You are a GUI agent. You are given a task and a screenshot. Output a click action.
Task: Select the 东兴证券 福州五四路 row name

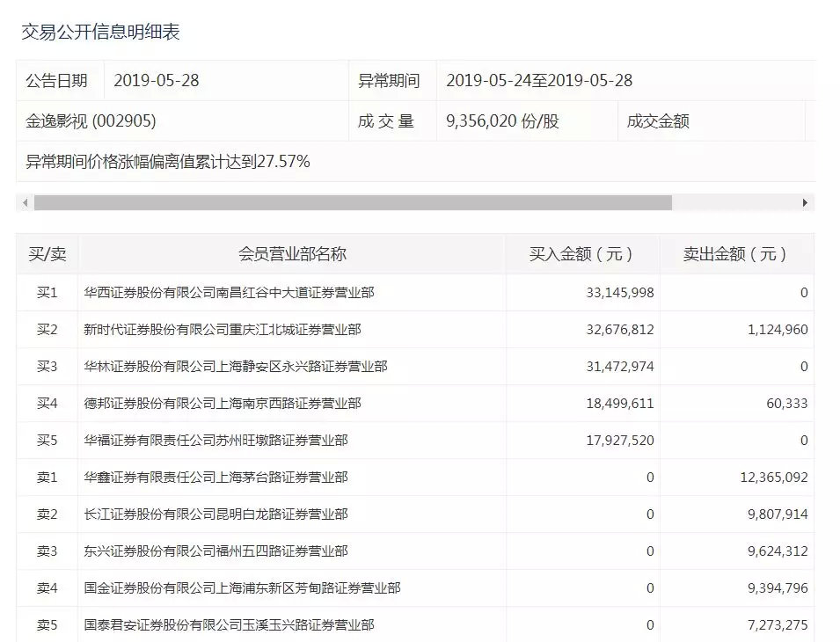coord(215,551)
